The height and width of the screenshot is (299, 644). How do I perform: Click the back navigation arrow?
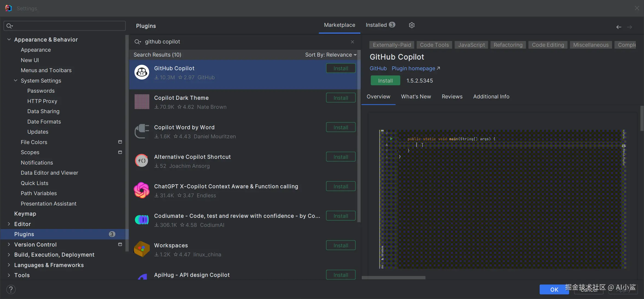[x=619, y=27]
